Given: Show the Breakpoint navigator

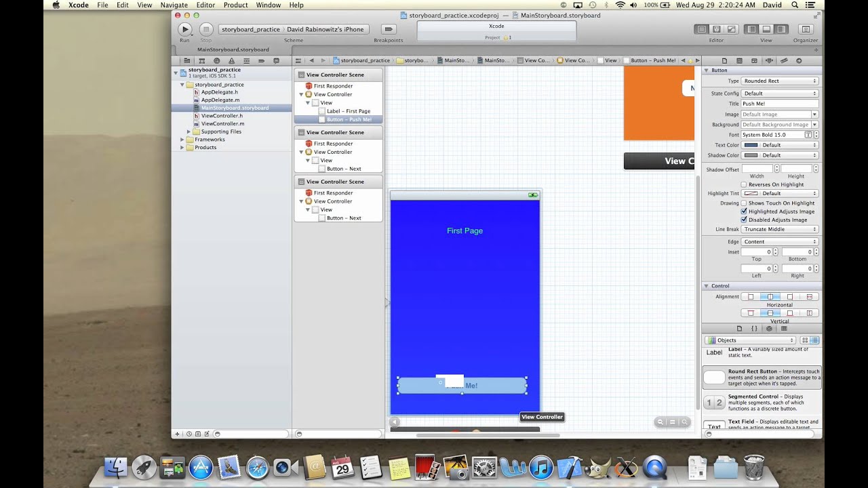Looking at the screenshot, I should [x=261, y=60].
